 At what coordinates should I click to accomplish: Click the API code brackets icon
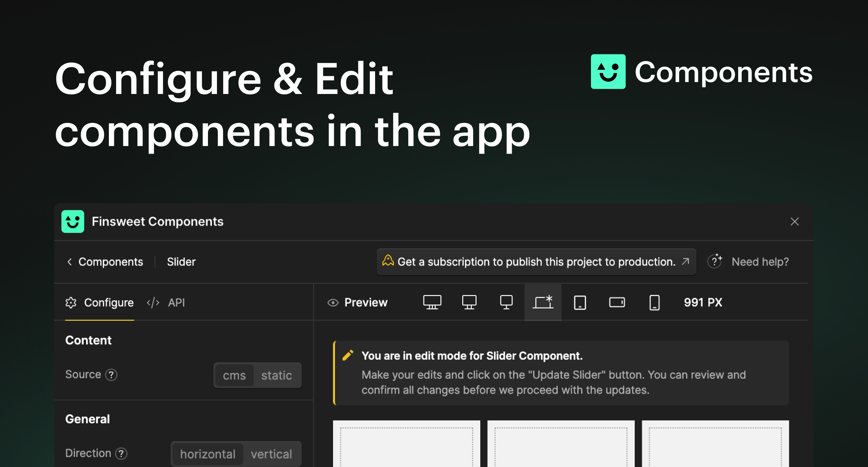click(x=153, y=303)
